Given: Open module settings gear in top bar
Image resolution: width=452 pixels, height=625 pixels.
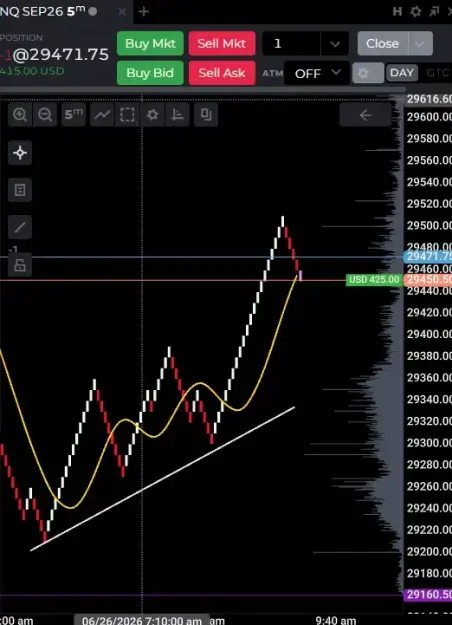Looking at the screenshot, I should (x=416, y=11).
